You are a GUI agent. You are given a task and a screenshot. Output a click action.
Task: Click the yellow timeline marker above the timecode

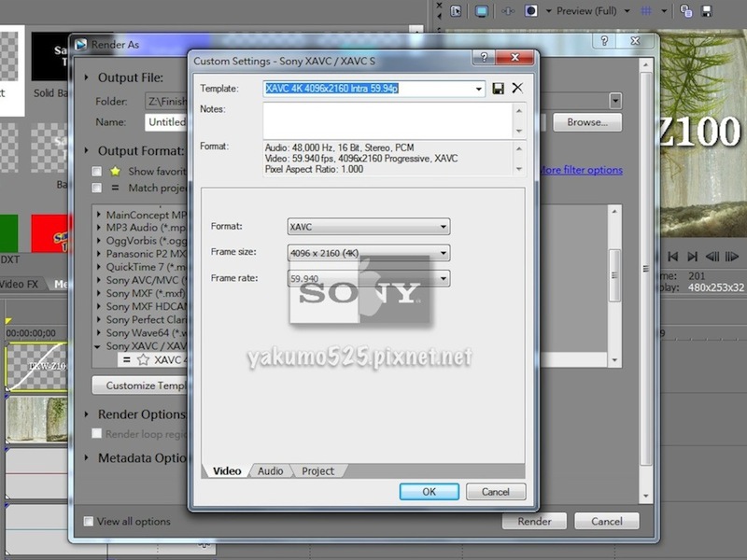pyautogui.click(x=8, y=321)
